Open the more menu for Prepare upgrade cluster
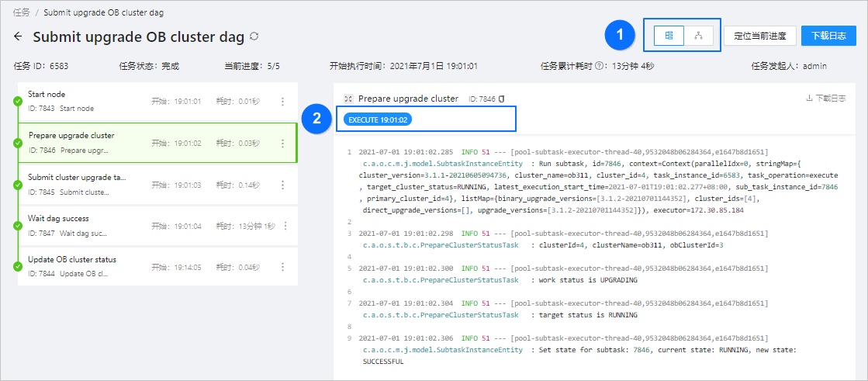The height and width of the screenshot is (381, 868). point(283,143)
